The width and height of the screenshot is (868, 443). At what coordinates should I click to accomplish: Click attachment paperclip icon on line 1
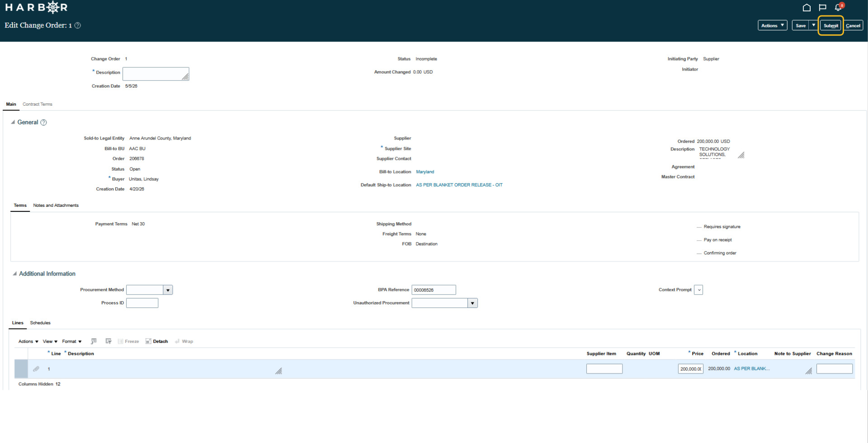point(36,369)
